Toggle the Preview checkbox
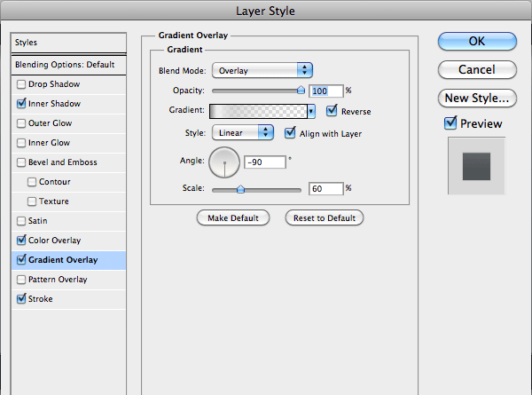This screenshot has height=395, width=532. [450, 123]
